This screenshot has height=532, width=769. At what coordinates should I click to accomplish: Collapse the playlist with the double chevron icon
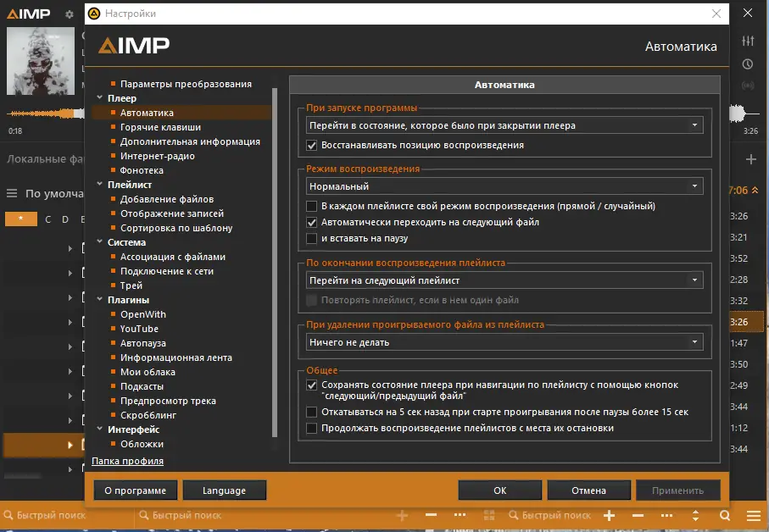click(x=756, y=190)
